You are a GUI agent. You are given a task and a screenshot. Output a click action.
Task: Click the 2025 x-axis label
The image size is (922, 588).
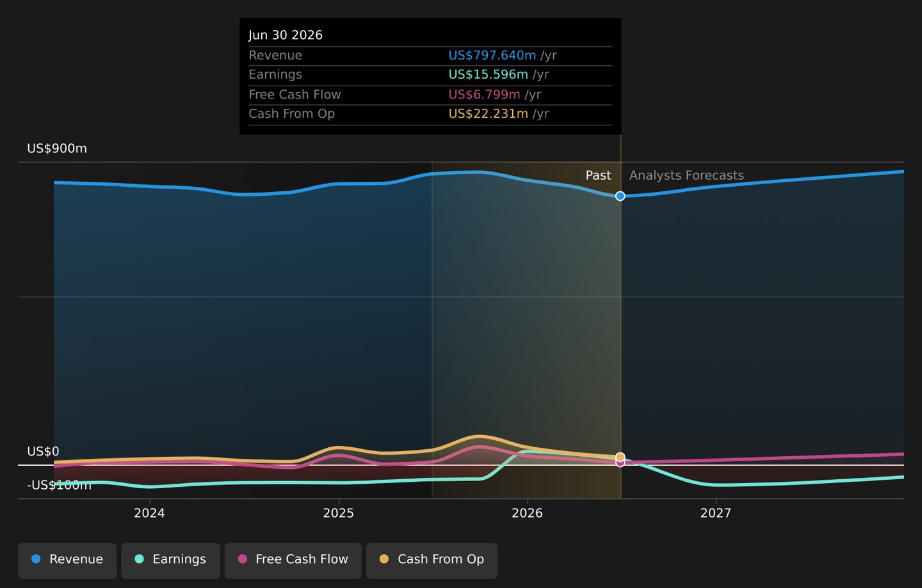(x=338, y=513)
